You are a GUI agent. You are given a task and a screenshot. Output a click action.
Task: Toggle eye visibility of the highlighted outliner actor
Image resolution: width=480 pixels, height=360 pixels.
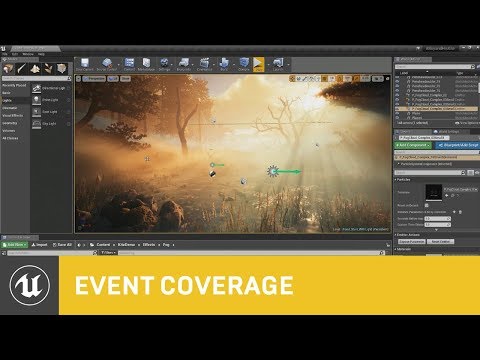click(397, 109)
